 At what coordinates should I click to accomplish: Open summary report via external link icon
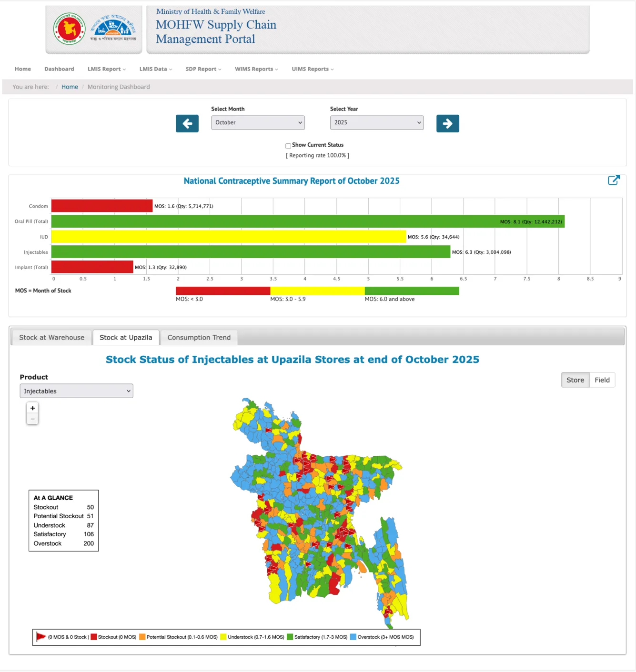(x=614, y=181)
